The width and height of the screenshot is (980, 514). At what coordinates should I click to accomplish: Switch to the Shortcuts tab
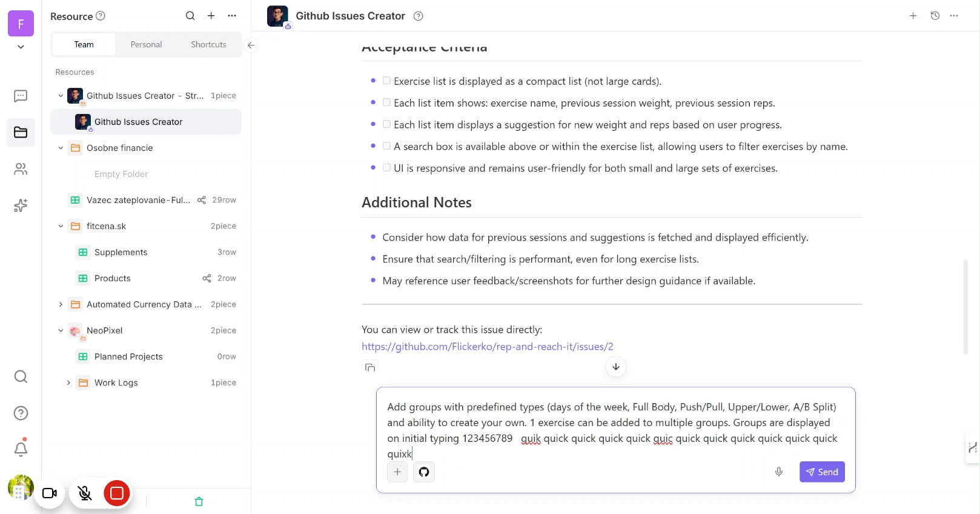coord(208,44)
